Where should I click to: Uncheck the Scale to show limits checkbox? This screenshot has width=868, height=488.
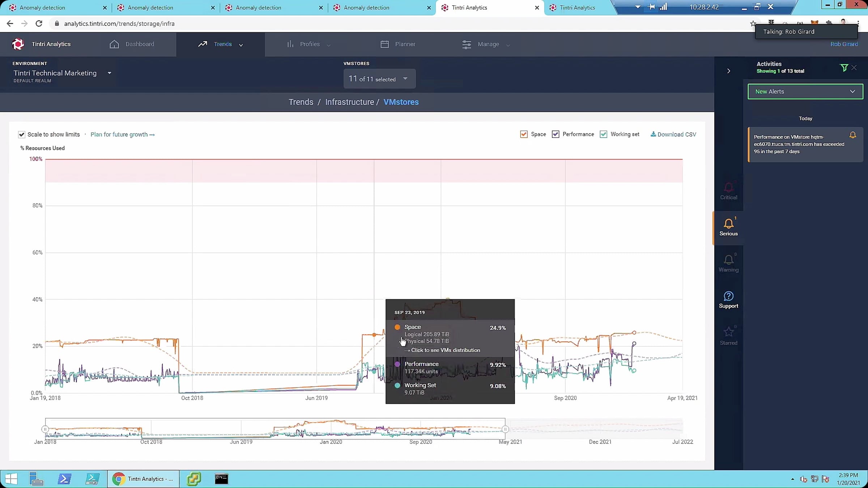22,134
